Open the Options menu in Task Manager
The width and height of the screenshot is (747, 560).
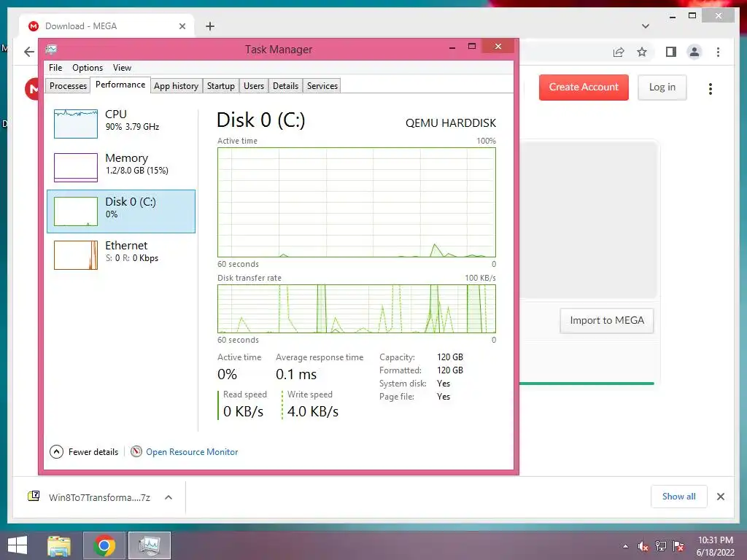click(88, 68)
